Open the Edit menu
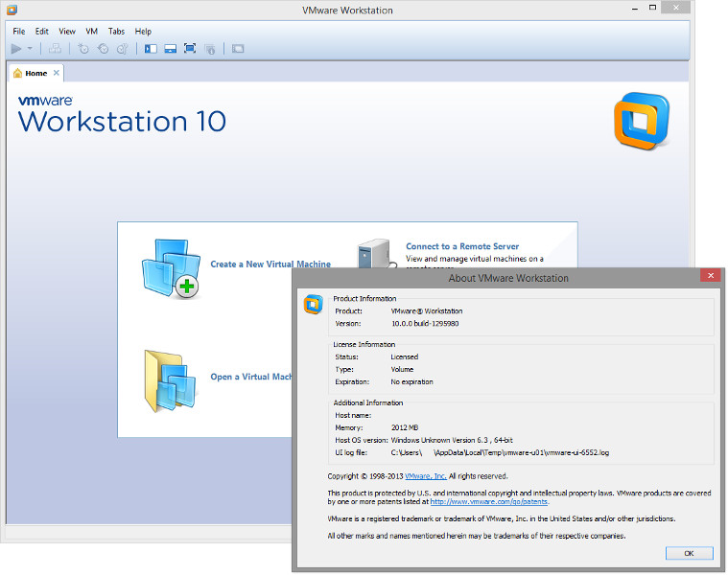The height and width of the screenshot is (575, 728). tap(42, 32)
